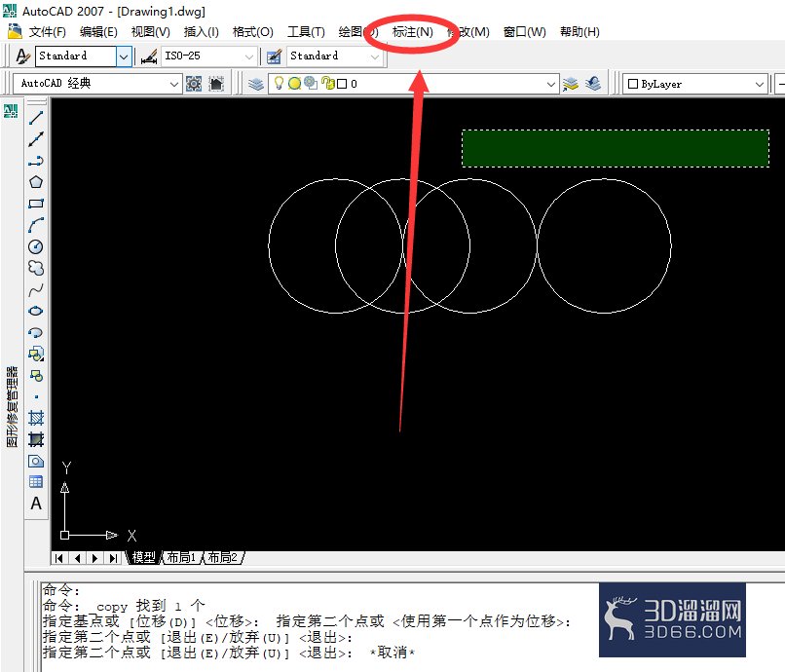Select the Arc tool
This screenshot has width=785, height=672.
pyautogui.click(x=36, y=225)
